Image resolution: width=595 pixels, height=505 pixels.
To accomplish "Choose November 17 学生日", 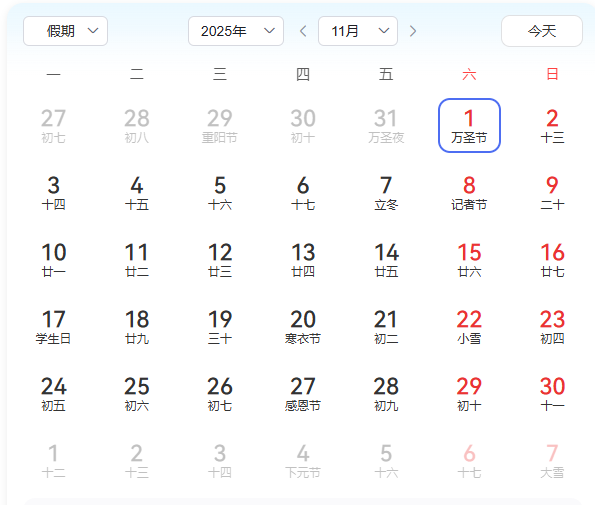I will coord(53,327).
